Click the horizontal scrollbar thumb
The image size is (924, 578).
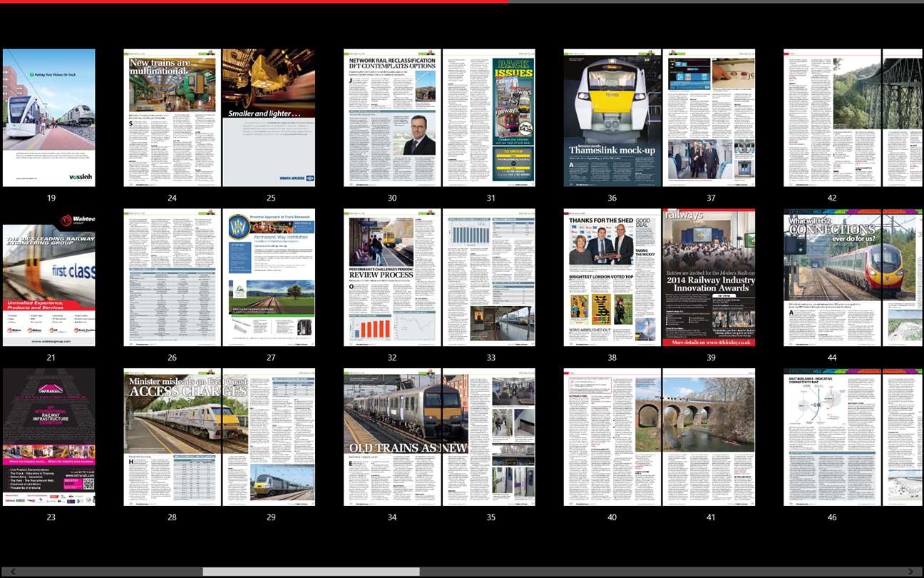tap(311, 572)
